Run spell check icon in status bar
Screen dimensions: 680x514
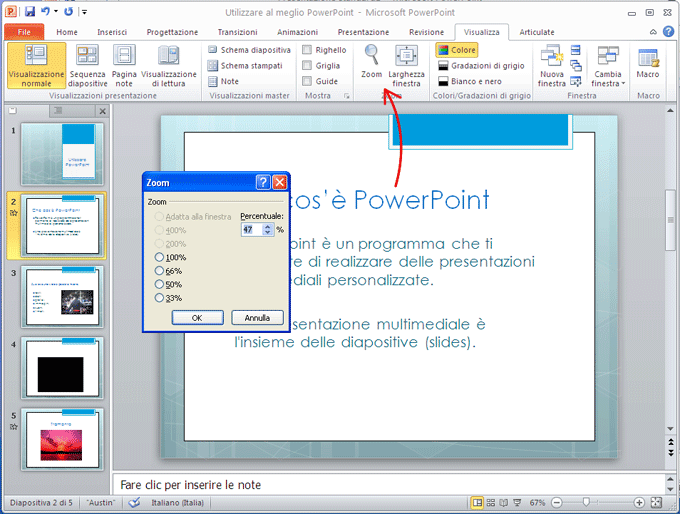tap(134, 502)
